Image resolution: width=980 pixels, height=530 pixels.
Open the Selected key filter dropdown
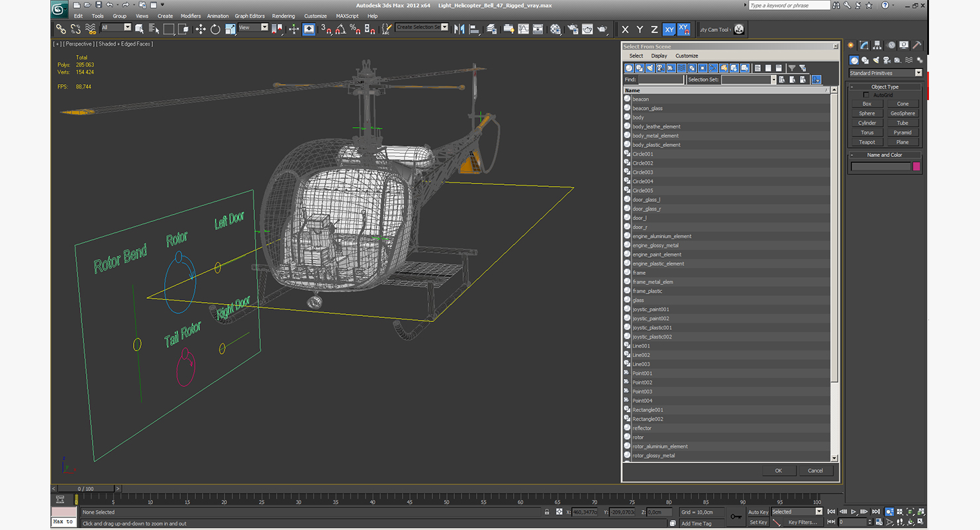pyautogui.click(x=797, y=511)
